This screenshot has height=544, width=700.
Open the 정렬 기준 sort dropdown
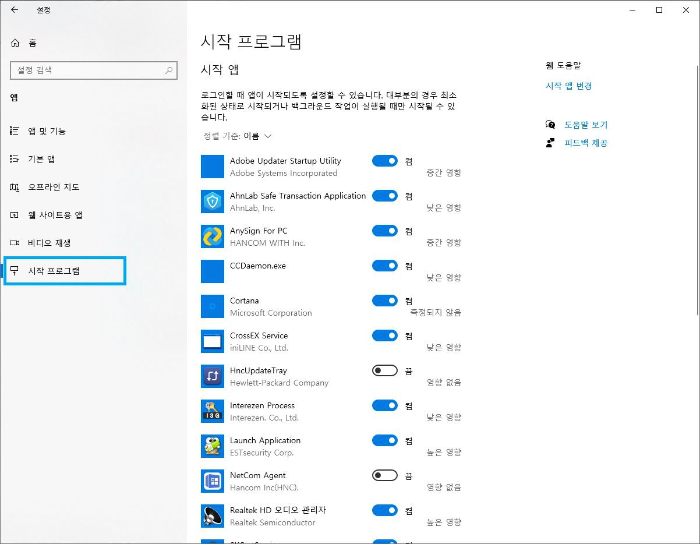[238, 136]
